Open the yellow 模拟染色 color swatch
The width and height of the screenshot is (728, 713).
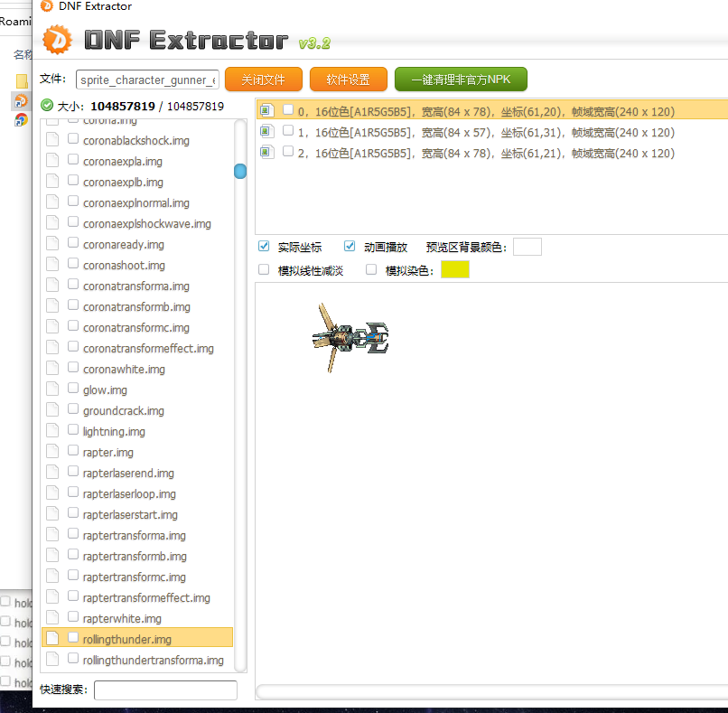pos(454,269)
